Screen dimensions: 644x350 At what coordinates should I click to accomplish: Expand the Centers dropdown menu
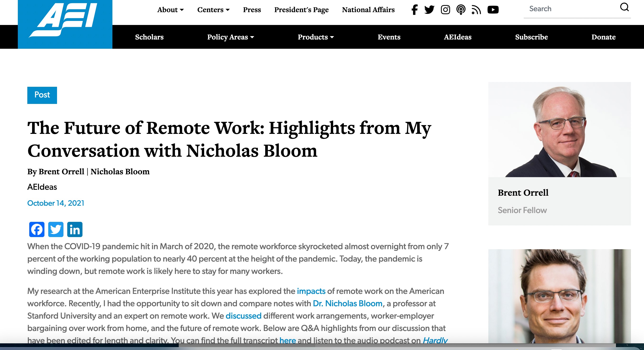(x=213, y=10)
